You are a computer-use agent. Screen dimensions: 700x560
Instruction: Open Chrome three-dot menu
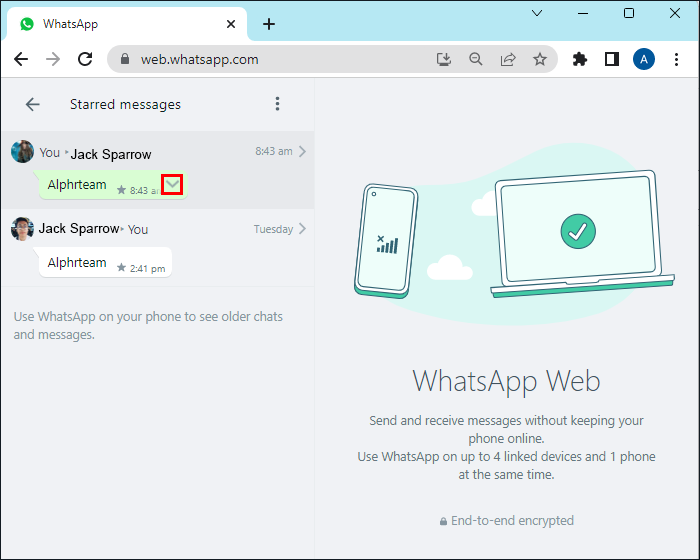[x=676, y=59]
